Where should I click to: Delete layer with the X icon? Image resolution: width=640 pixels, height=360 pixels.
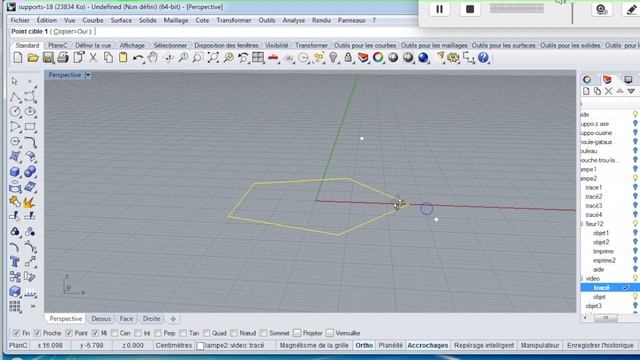(x=609, y=91)
